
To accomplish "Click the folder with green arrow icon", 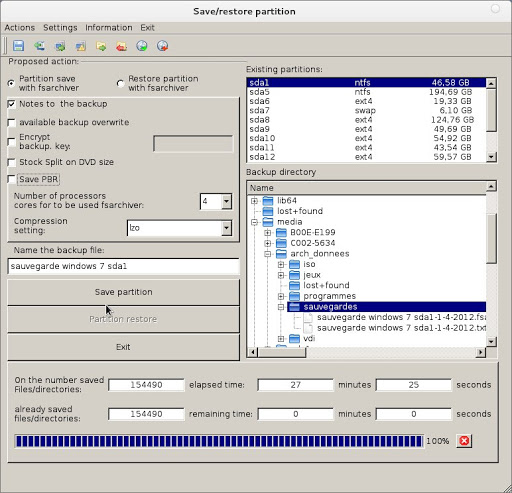I will pyautogui.click(x=101, y=46).
